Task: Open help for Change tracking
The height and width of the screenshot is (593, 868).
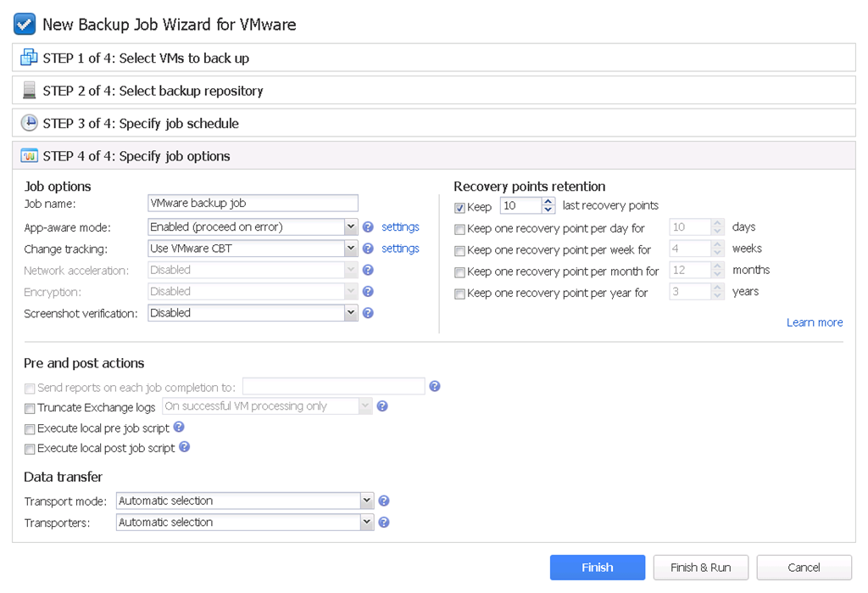Action: click(x=368, y=249)
